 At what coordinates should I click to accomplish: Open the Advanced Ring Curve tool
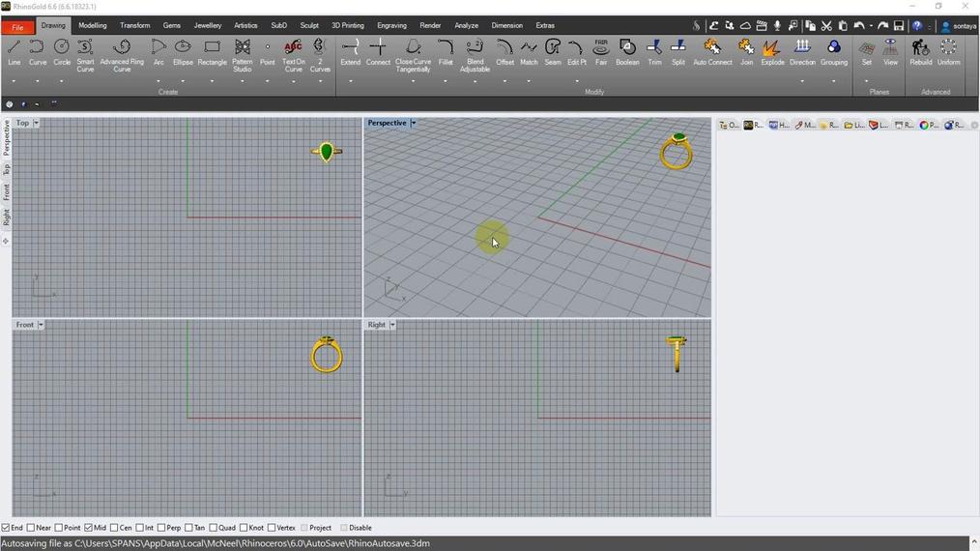click(x=122, y=56)
